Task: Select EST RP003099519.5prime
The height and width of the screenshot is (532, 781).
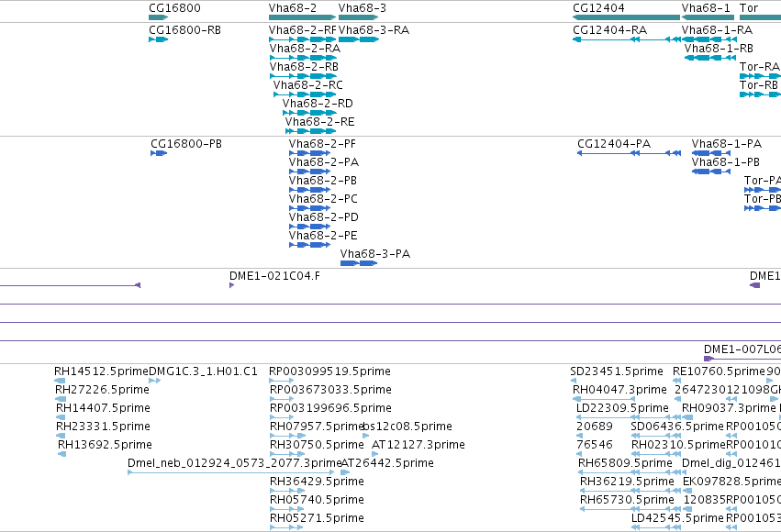Action: tap(329, 371)
